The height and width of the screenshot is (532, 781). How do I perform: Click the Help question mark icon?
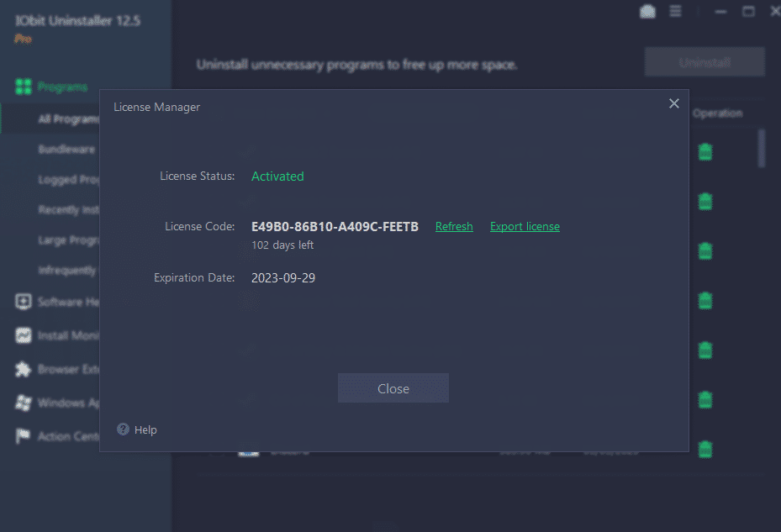point(123,429)
